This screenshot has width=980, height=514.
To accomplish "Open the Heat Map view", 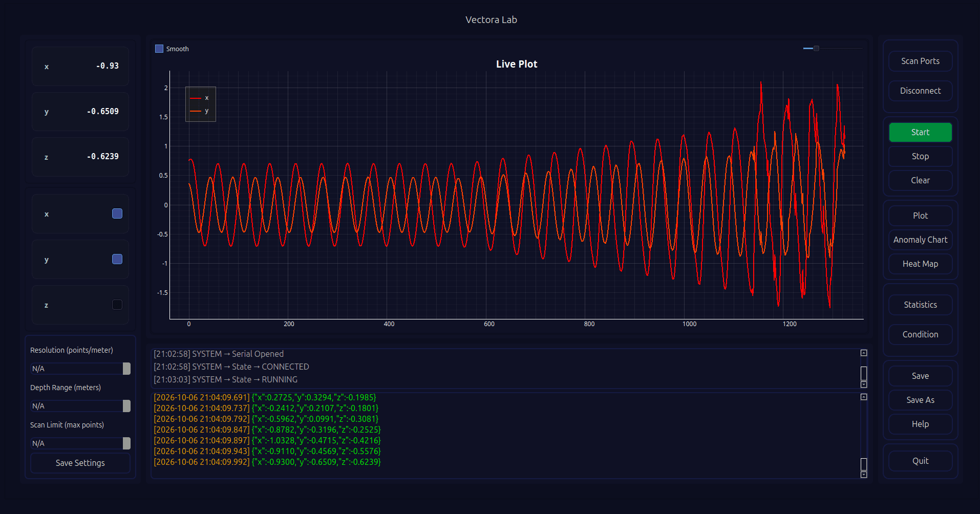I will pyautogui.click(x=920, y=264).
